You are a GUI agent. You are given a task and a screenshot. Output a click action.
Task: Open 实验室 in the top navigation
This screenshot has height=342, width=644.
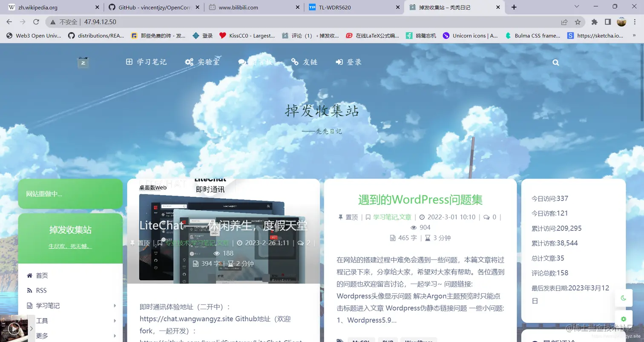[x=202, y=62]
